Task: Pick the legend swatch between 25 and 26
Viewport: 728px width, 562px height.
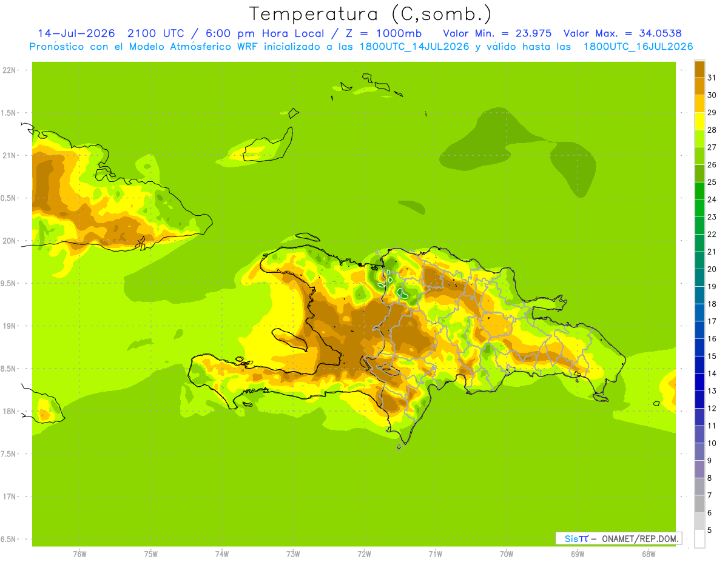Action: (699, 173)
